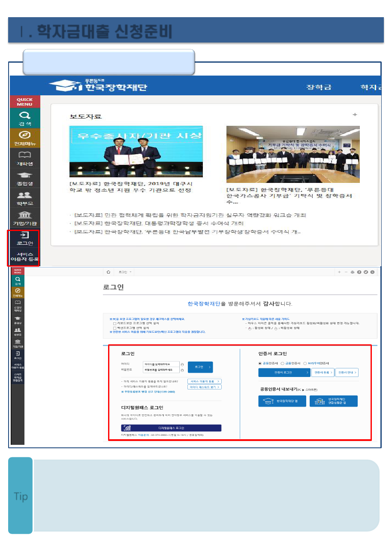
Task: Open the 장학금 top menu
Action: tap(319, 87)
